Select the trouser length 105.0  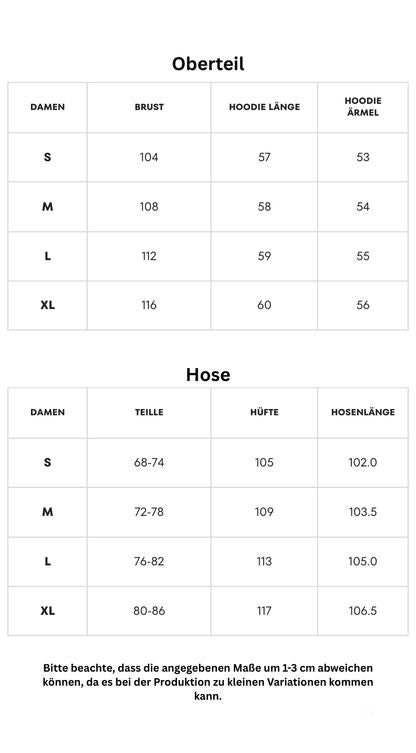[363, 561]
